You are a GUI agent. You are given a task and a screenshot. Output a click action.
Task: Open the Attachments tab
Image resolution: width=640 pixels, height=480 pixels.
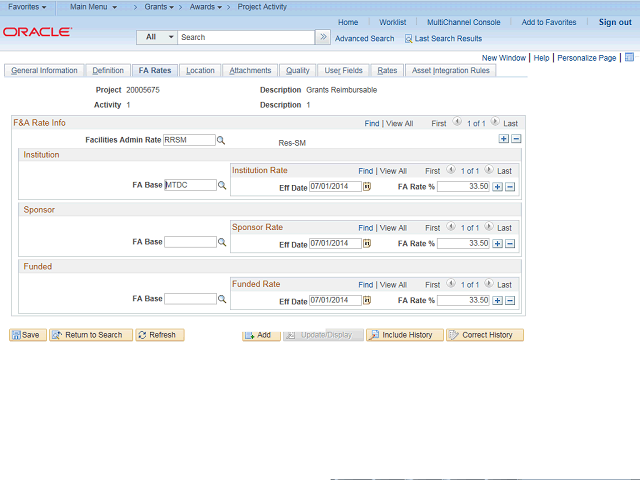[x=250, y=70]
